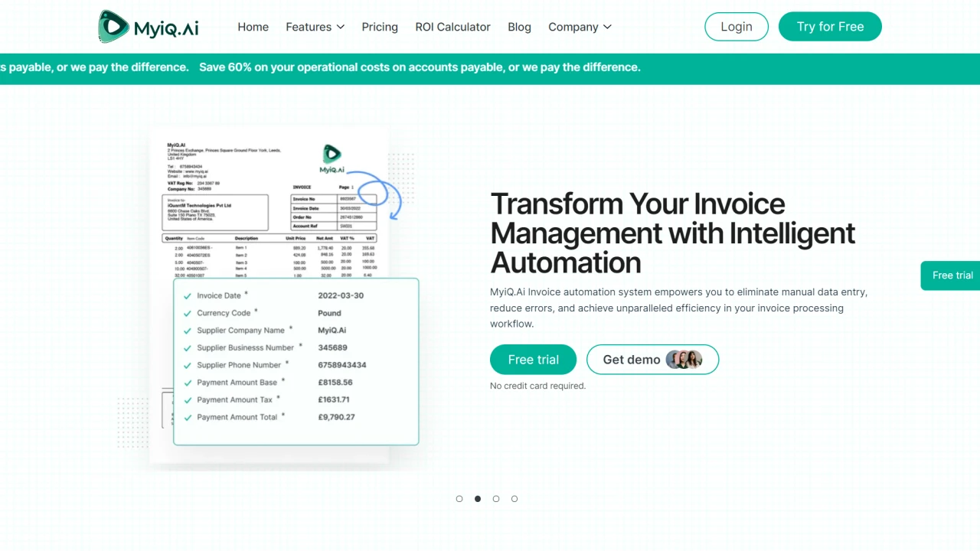Click the 'Supplier Businesss Number' label
The height and width of the screenshot is (551, 980).
tap(246, 347)
